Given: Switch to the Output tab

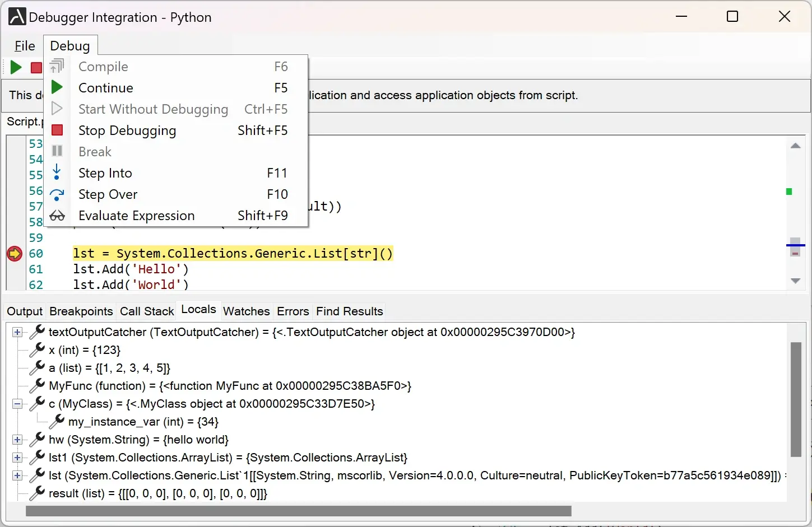Looking at the screenshot, I should 24,311.
